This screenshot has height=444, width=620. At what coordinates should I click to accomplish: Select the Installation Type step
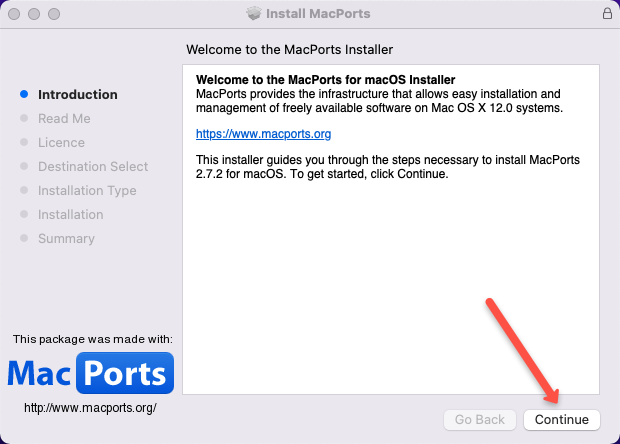click(87, 191)
